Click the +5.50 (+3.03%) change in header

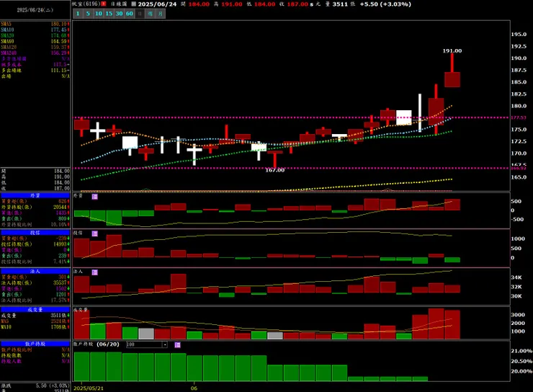point(385,4)
